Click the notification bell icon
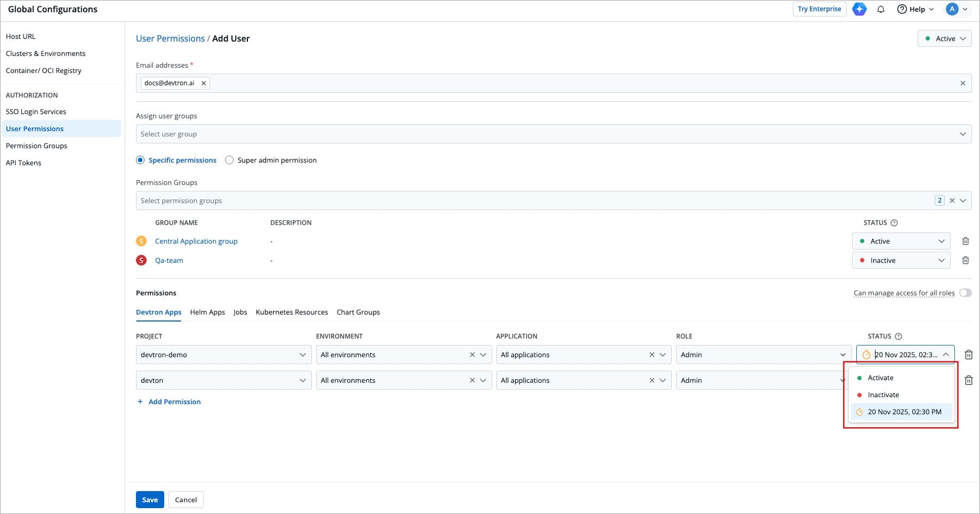Image resolution: width=980 pixels, height=514 pixels. tap(880, 9)
